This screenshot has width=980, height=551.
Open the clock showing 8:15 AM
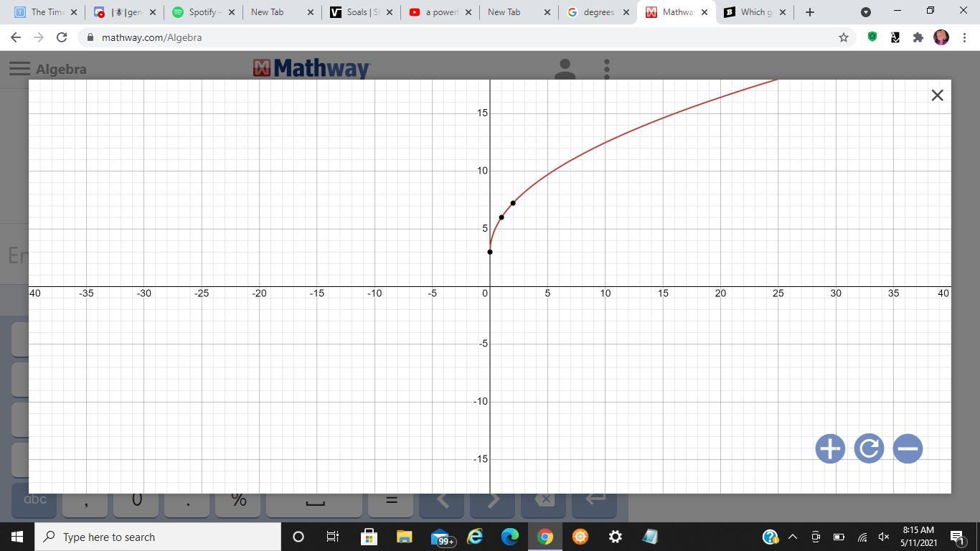tap(918, 537)
